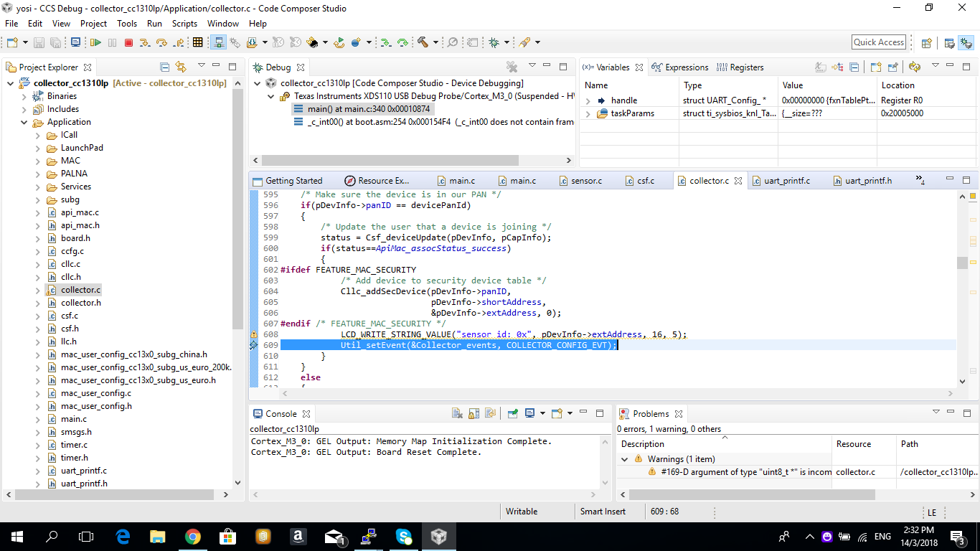Click the Step Over toolbar icon
This screenshot has height=551, width=980.
tap(161, 43)
